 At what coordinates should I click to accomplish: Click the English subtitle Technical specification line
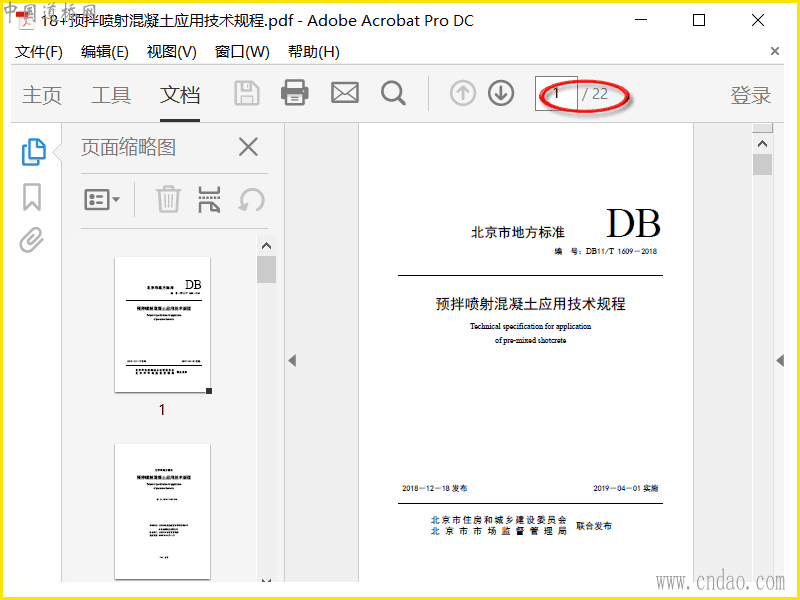coord(531,326)
